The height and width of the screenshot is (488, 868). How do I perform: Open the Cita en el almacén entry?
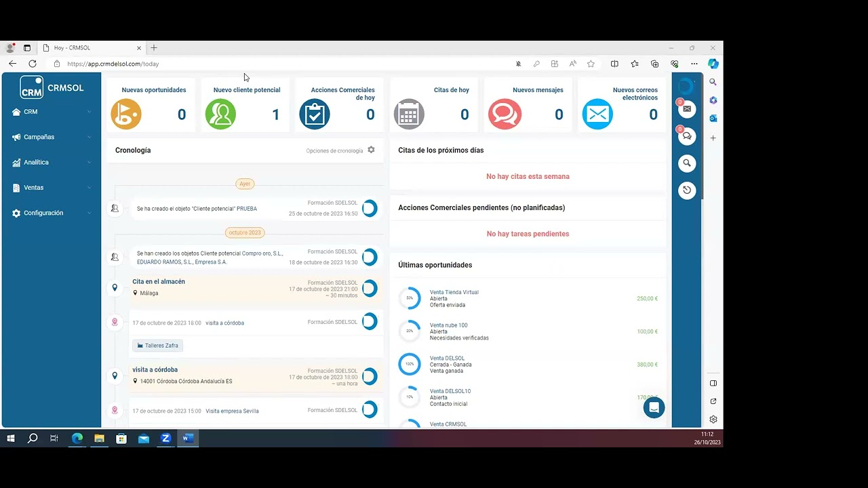(x=159, y=282)
